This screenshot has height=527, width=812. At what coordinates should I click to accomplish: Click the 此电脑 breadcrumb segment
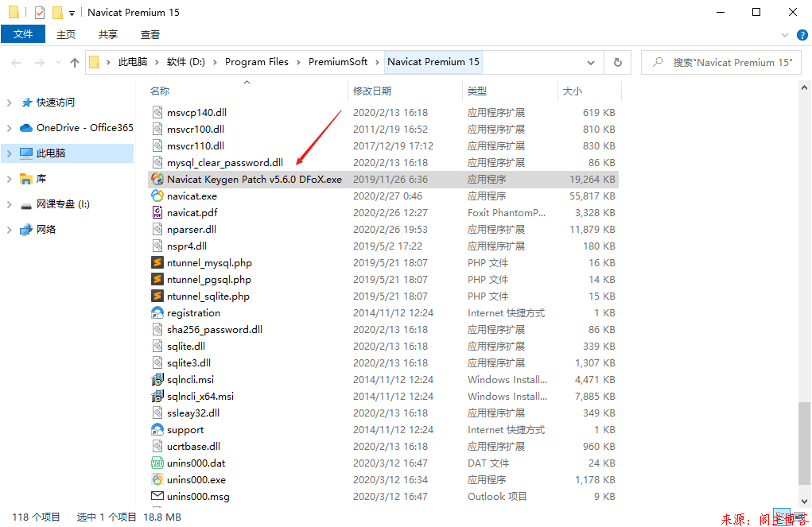point(133,62)
